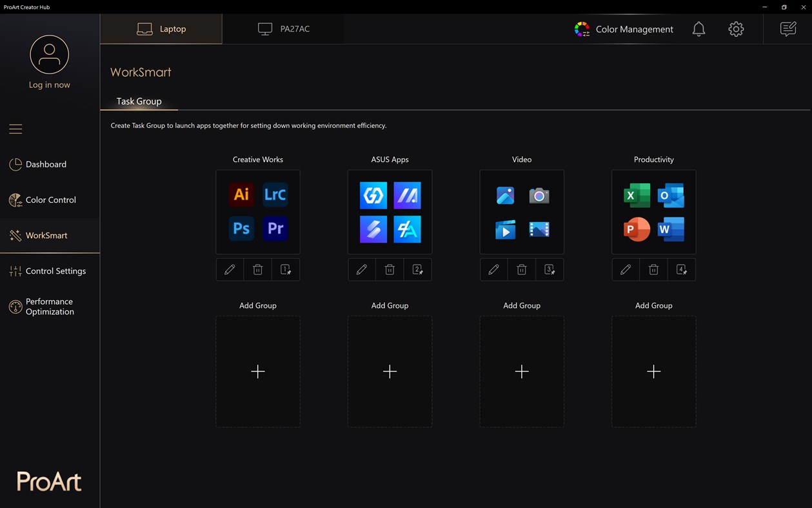Assign hotkey 3 to Video group

pyautogui.click(x=550, y=270)
